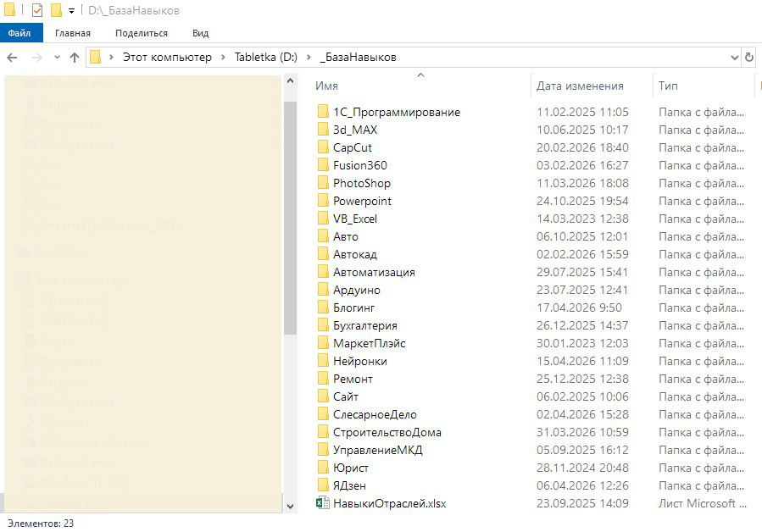Select the Авто folder icon
Image resolution: width=762 pixels, height=532 pixels.
pos(323,236)
